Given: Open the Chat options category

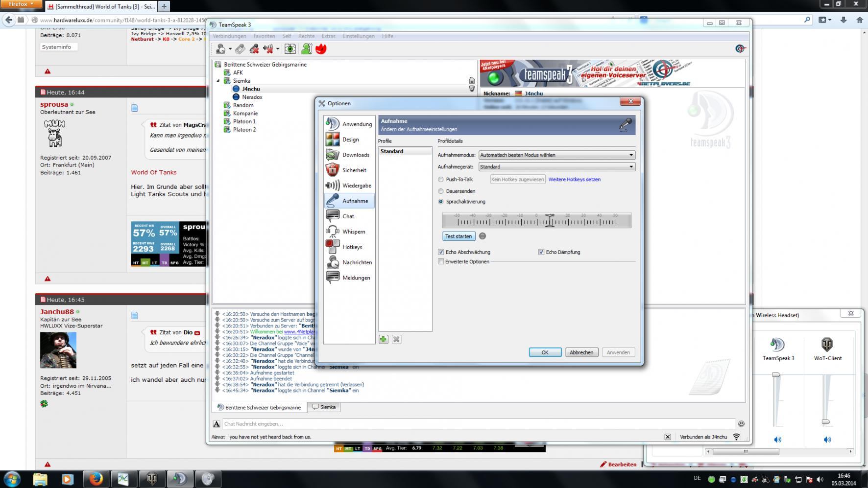Looking at the screenshot, I should click(x=349, y=216).
